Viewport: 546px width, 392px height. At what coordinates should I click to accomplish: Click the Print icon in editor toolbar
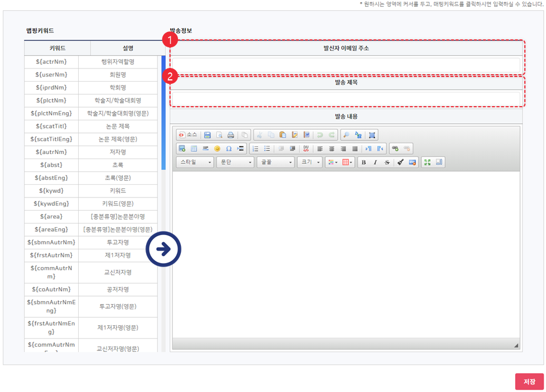[x=230, y=135]
